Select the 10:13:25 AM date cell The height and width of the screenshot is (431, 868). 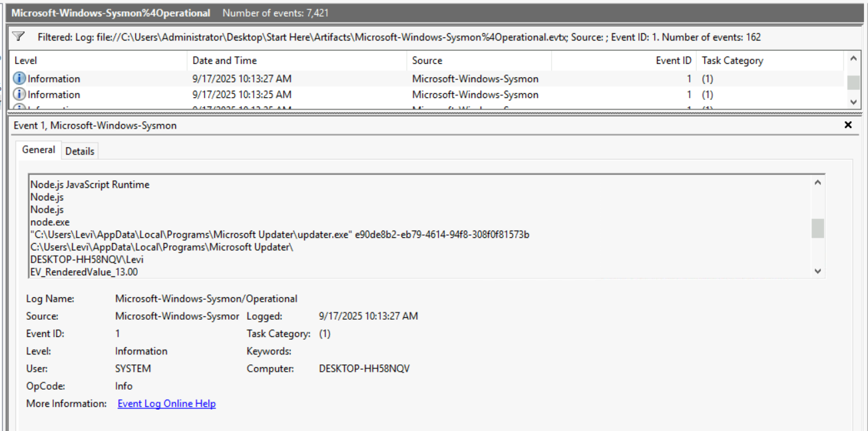(x=242, y=95)
